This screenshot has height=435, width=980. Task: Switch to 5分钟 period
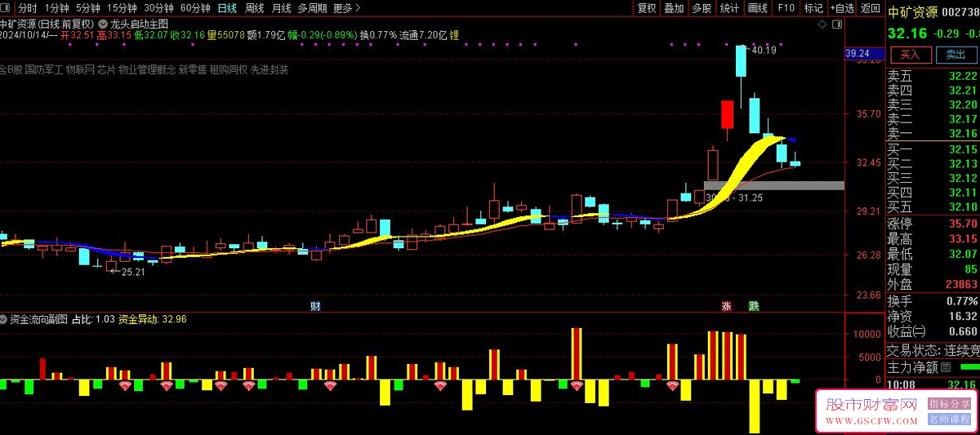click(87, 8)
